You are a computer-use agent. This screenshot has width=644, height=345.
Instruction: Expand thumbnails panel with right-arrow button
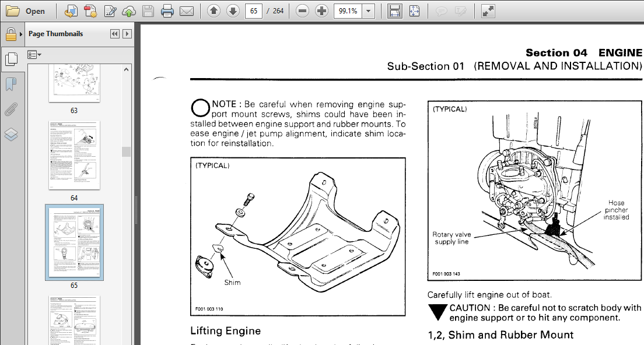pyautogui.click(x=127, y=34)
